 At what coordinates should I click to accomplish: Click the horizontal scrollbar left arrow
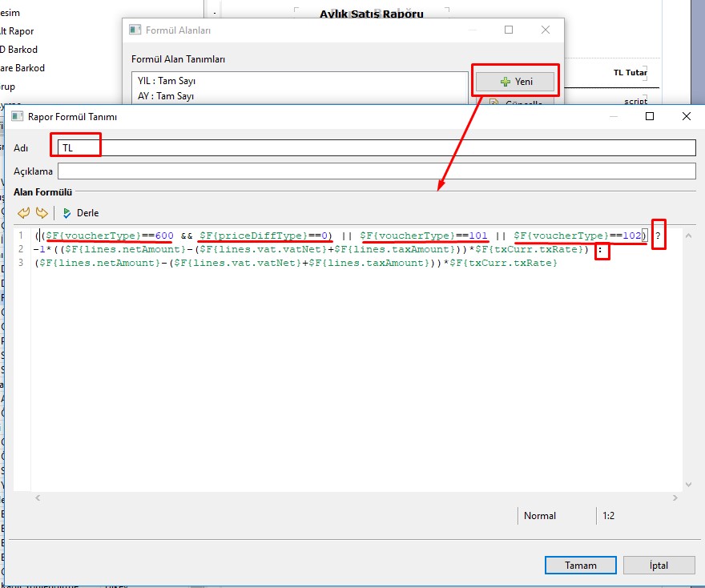click(38, 497)
